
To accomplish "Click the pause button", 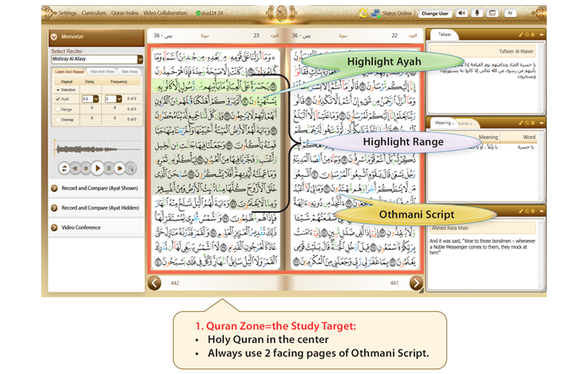I will [x=109, y=168].
